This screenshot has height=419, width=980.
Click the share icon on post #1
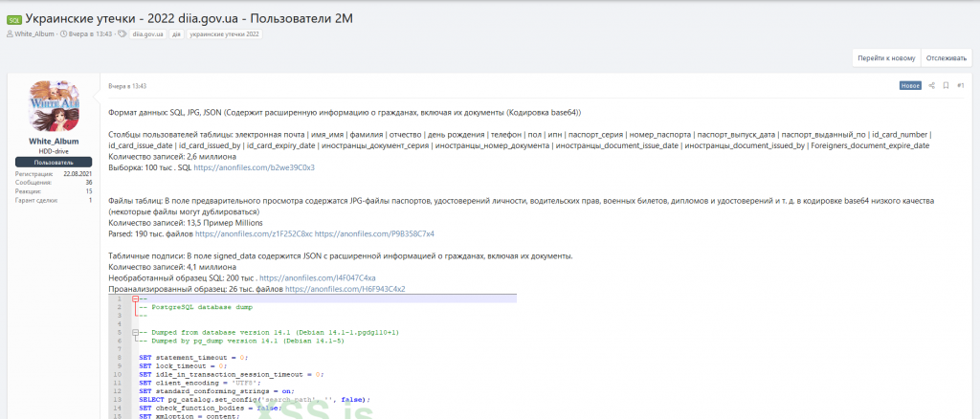click(931, 85)
